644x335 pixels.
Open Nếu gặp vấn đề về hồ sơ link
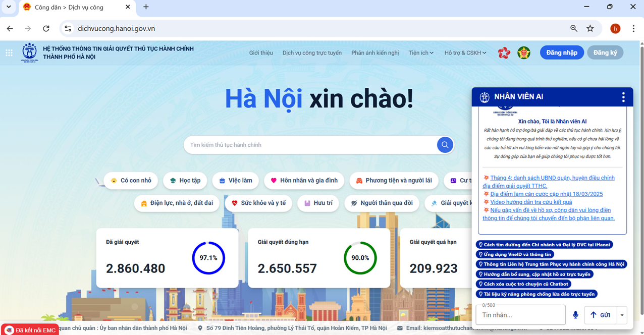pos(549,214)
